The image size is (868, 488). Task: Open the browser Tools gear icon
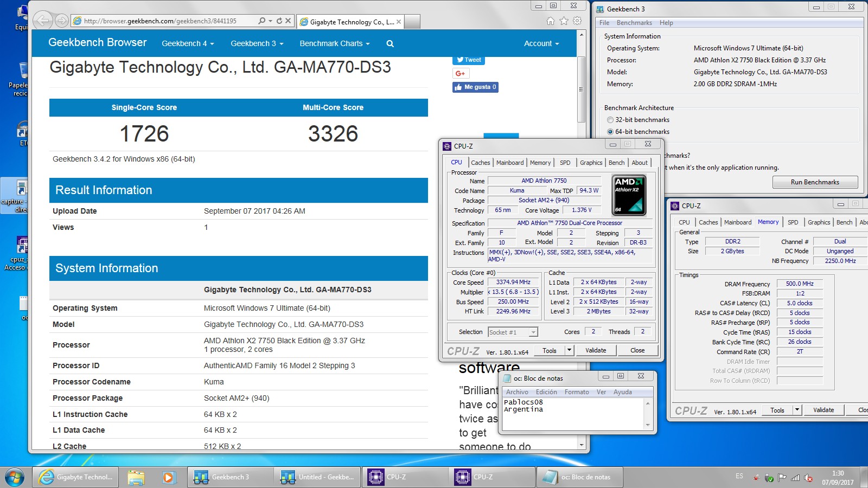(x=577, y=21)
